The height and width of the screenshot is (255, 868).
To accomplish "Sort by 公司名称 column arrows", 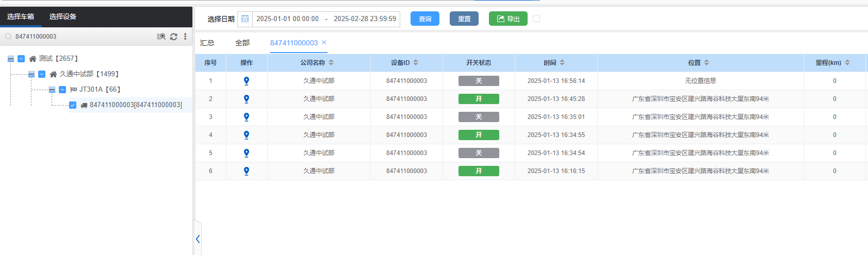I will [331, 63].
